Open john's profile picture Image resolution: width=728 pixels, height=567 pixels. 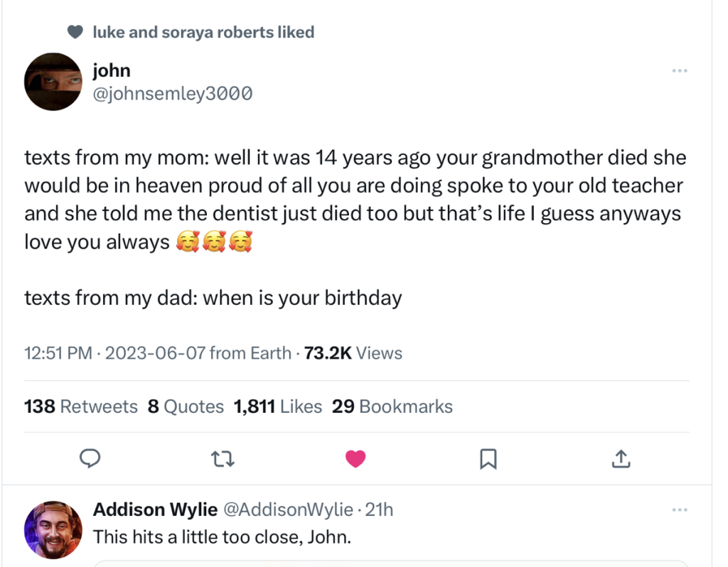point(53,81)
